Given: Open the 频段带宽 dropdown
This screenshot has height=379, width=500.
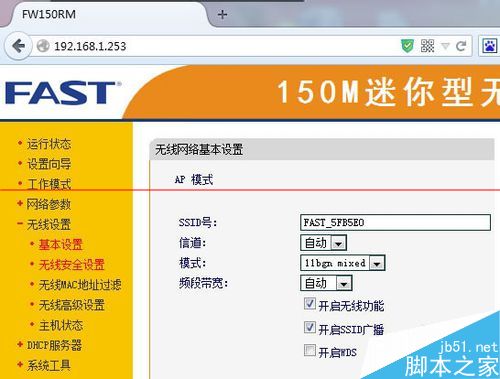Looking at the screenshot, I should click(x=326, y=283).
